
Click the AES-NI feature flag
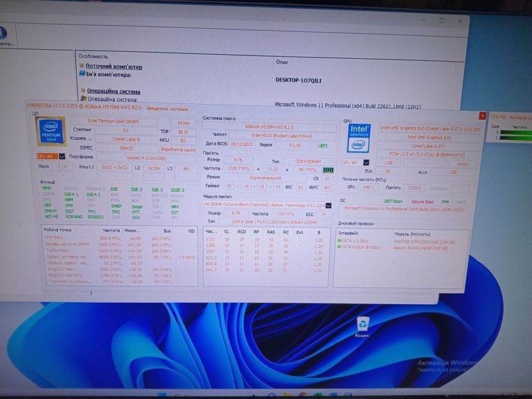(x=51, y=216)
